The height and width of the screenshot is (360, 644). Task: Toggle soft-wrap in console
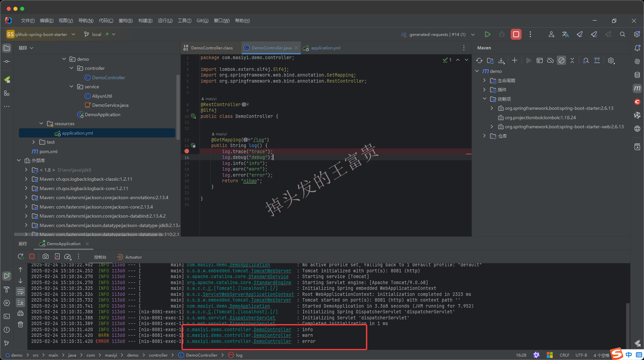(x=20, y=291)
